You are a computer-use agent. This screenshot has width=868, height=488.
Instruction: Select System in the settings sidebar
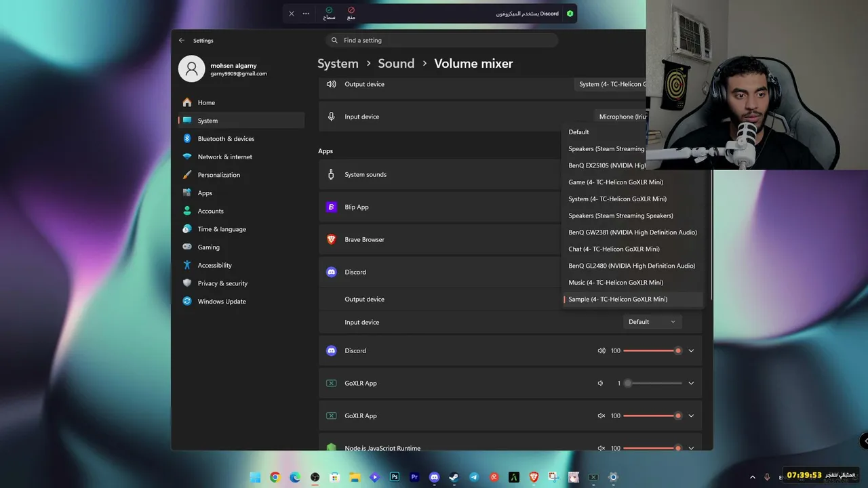tap(241, 121)
